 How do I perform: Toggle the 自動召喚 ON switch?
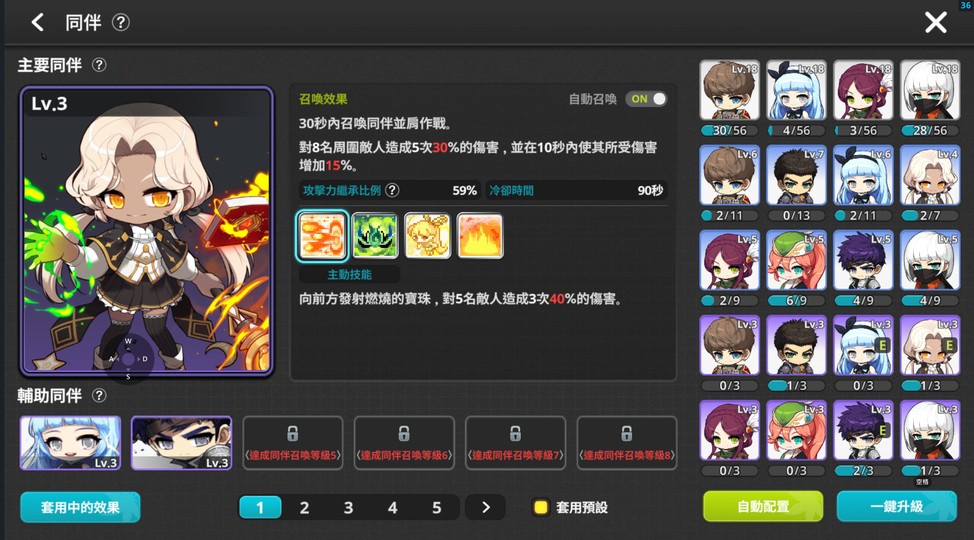(x=646, y=99)
